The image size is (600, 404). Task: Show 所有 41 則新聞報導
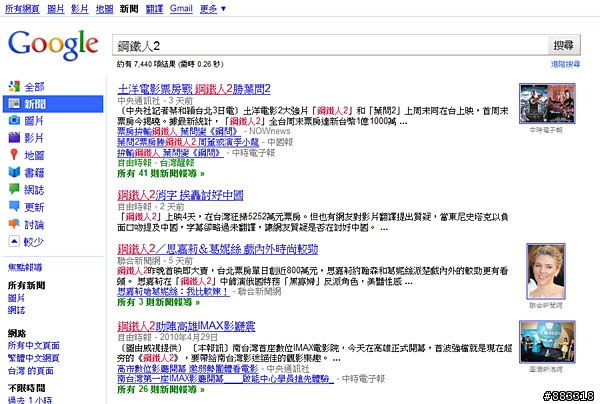click(161, 174)
